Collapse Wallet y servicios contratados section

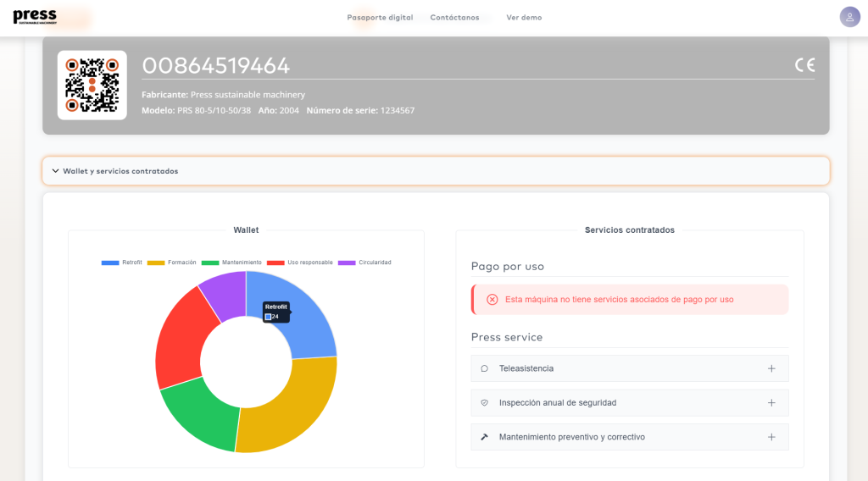pos(437,171)
